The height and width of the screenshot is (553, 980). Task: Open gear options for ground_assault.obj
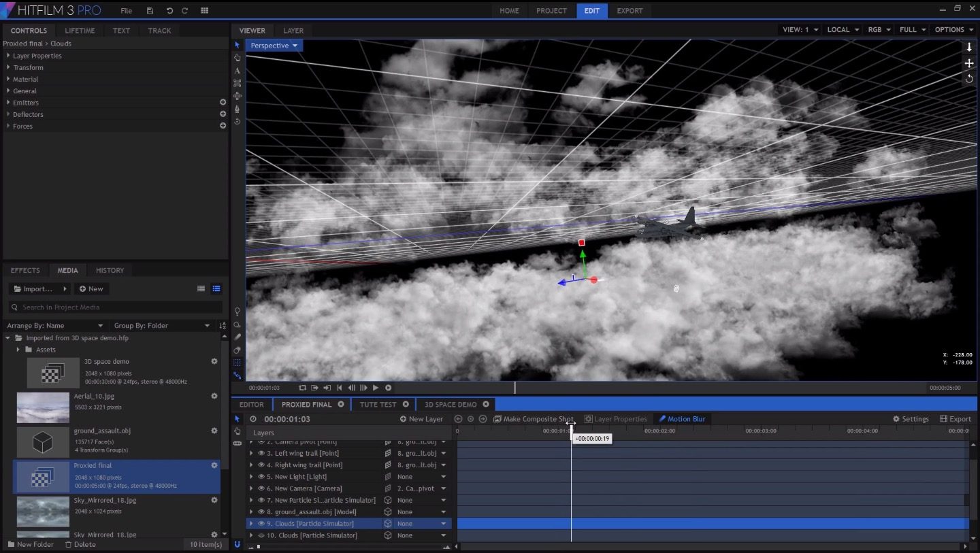click(214, 431)
